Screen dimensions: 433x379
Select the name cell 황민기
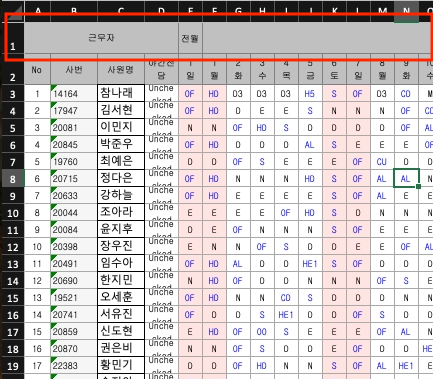(x=121, y=365)
